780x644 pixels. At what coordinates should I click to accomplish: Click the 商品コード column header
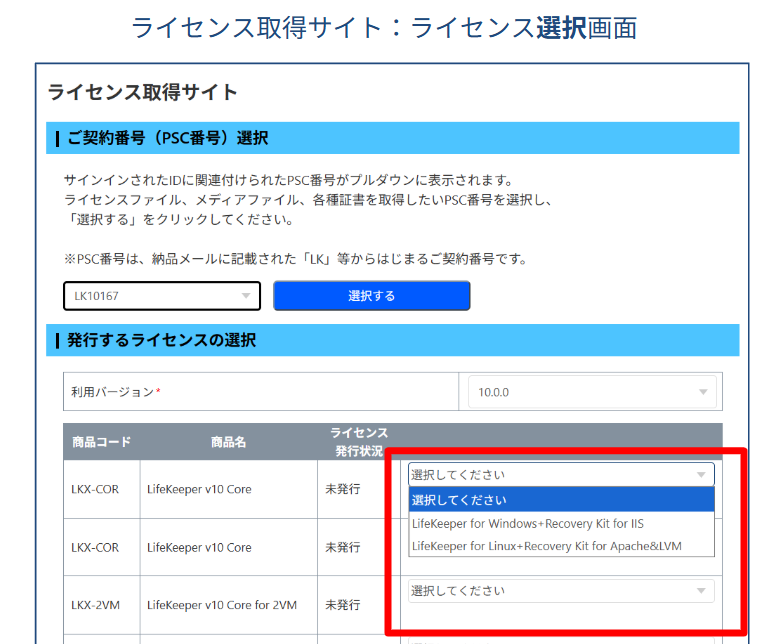click(x=101, y=442)
